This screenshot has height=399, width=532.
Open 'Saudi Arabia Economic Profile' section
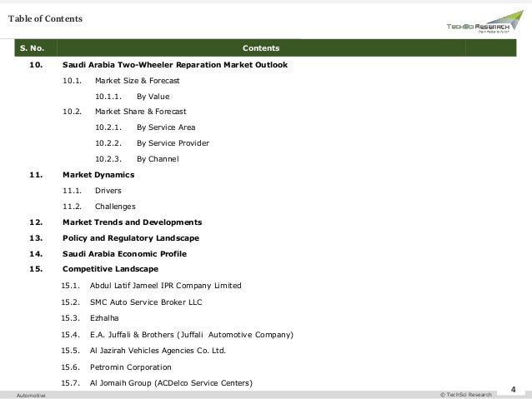tap(124, 254)
